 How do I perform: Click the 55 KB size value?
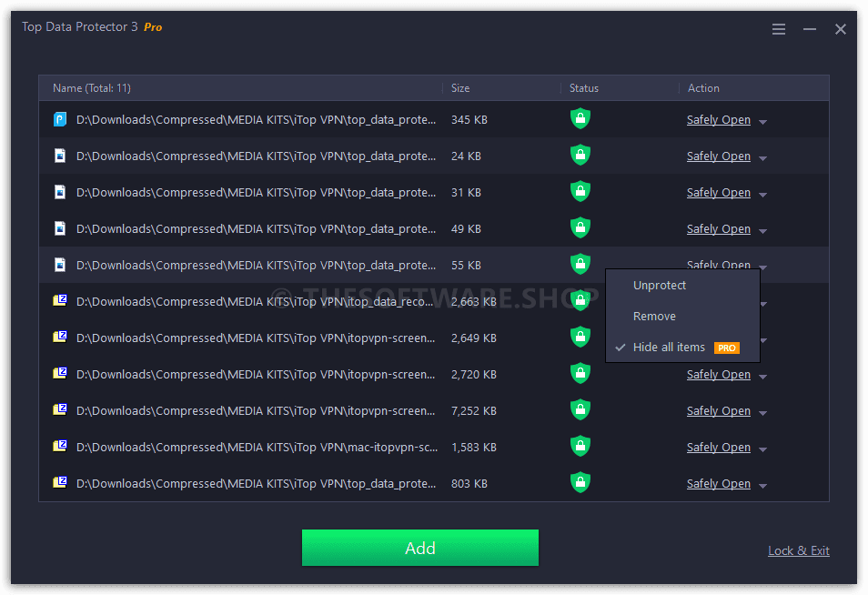click(466, 265)
